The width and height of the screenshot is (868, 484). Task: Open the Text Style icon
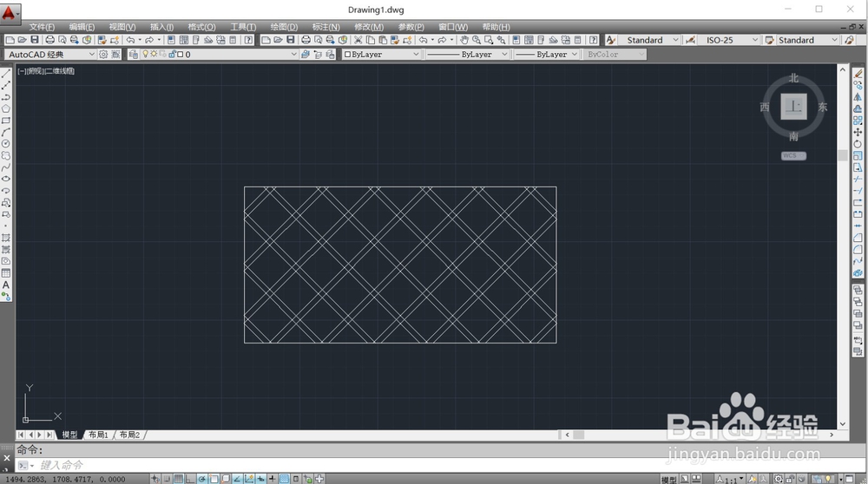click(610, 40)
